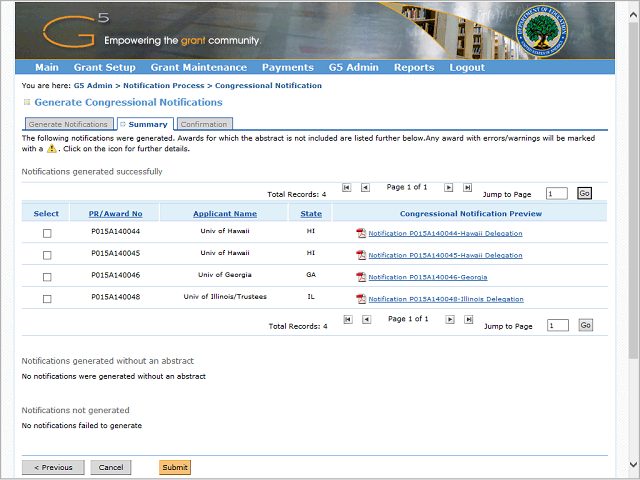Screen dimensions: 640x480
Task: Click the bottom Go button
Action: [585, 325]
